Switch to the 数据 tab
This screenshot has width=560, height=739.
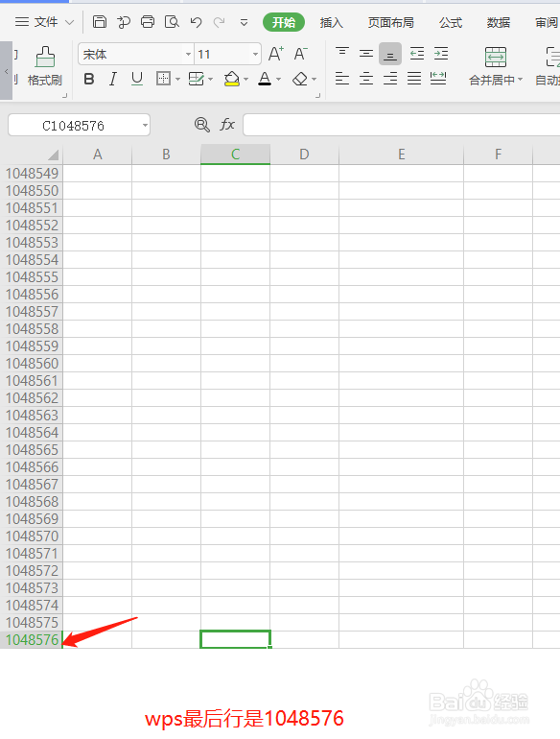click(499, 23)
